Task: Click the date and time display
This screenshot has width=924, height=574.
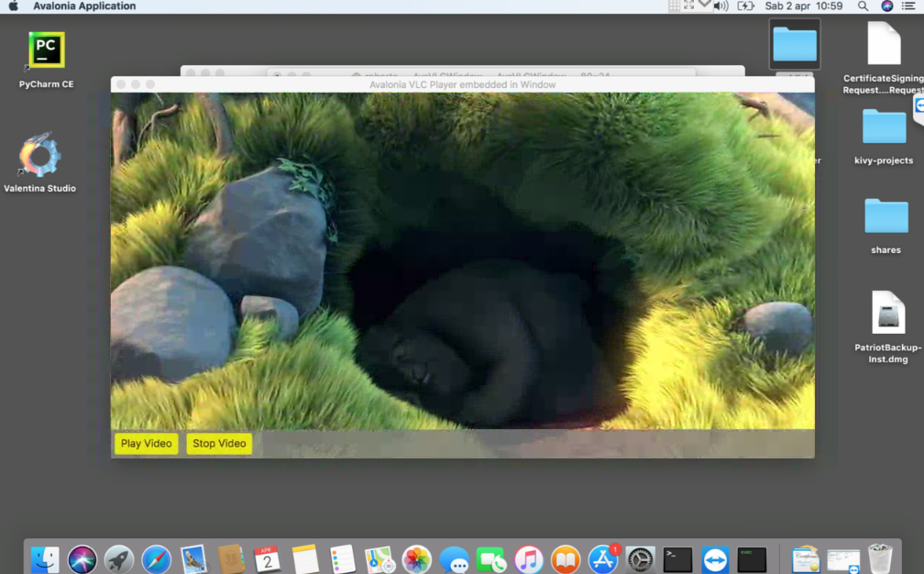Action: 804,6
